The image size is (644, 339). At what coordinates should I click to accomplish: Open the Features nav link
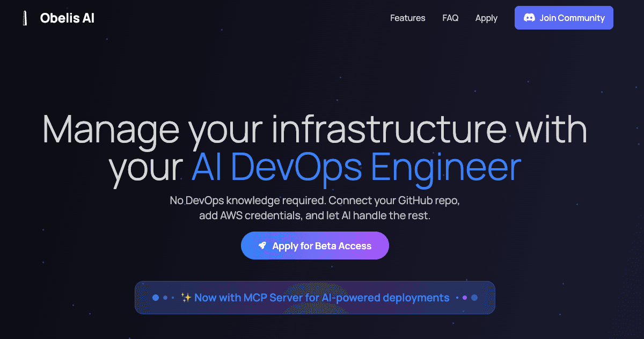(x=407, y=18)
